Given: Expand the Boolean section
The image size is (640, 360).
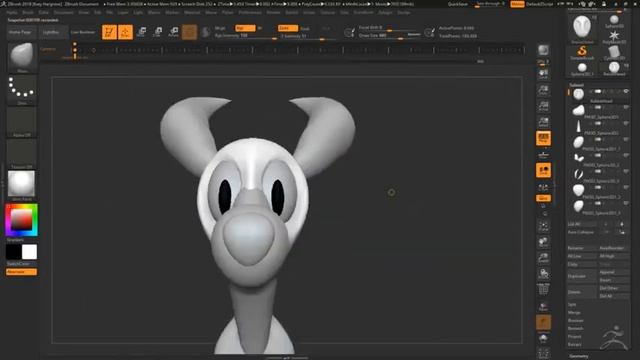Looking at the screenshot, I should pyautogui.click(x=576, y=320).
